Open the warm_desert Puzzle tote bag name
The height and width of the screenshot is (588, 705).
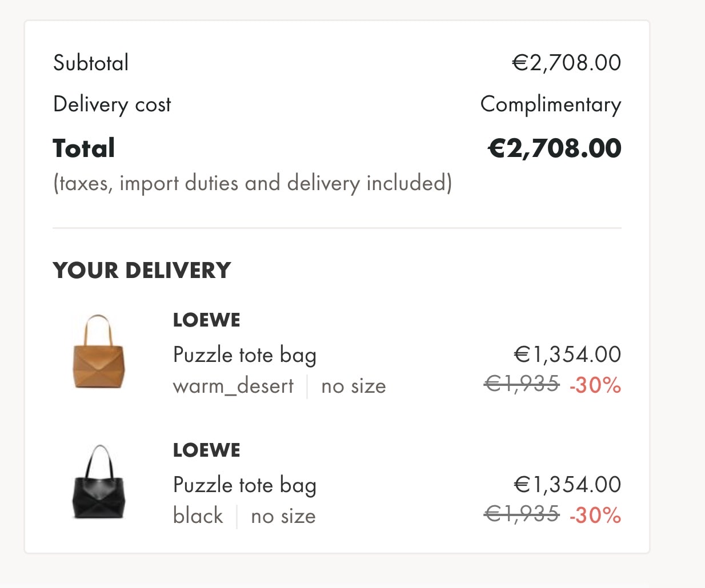(x=245, y=355)
